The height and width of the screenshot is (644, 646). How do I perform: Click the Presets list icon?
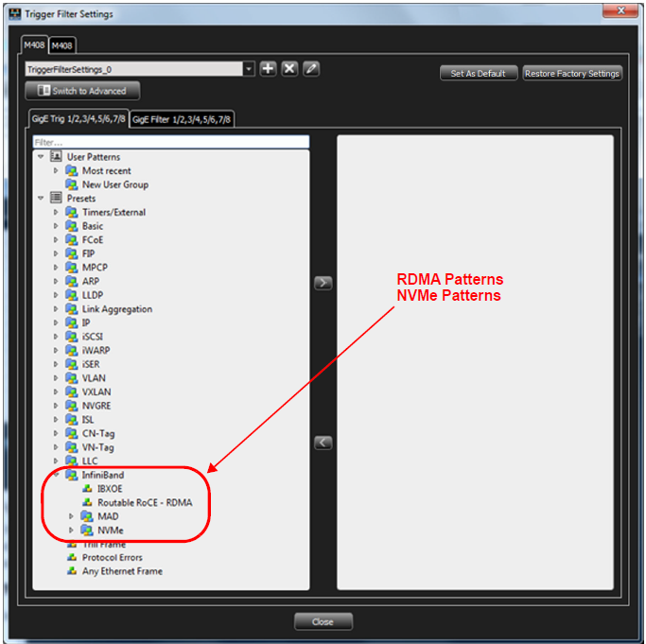tap(56, 198)
